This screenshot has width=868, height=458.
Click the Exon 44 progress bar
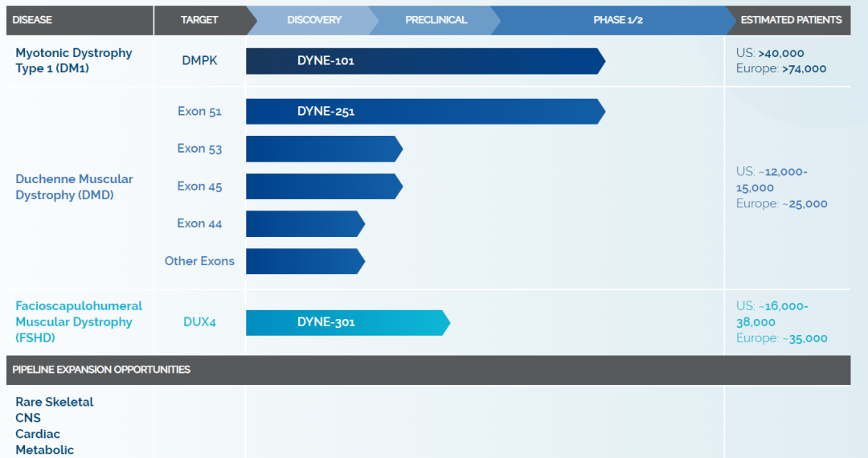click(305, 224)
